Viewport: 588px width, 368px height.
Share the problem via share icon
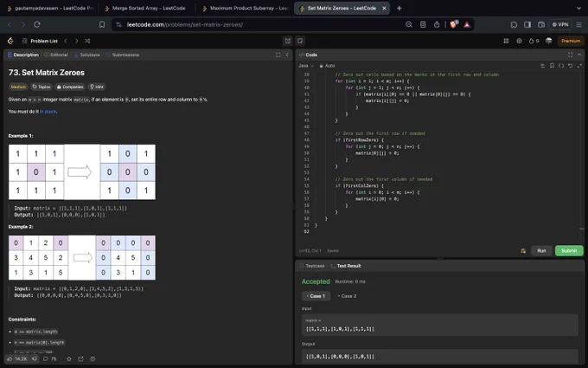coord(80,359)
